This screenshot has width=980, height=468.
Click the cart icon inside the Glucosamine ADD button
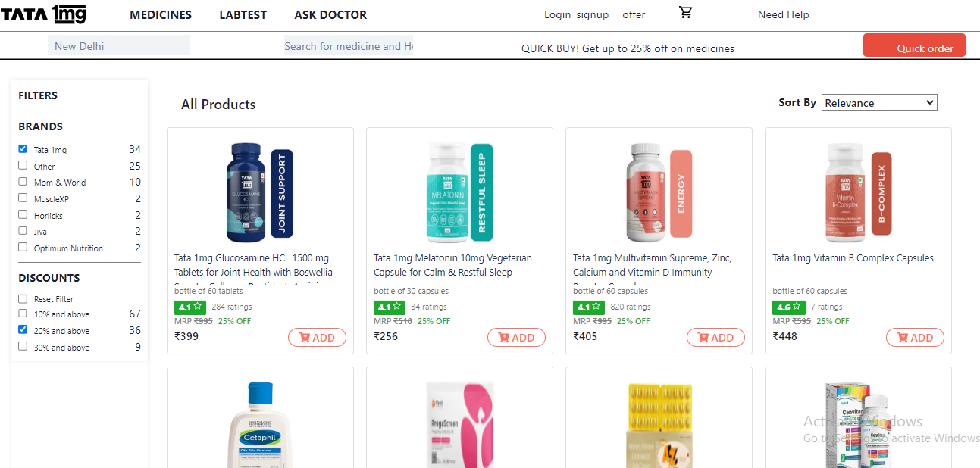coord(306,338)
